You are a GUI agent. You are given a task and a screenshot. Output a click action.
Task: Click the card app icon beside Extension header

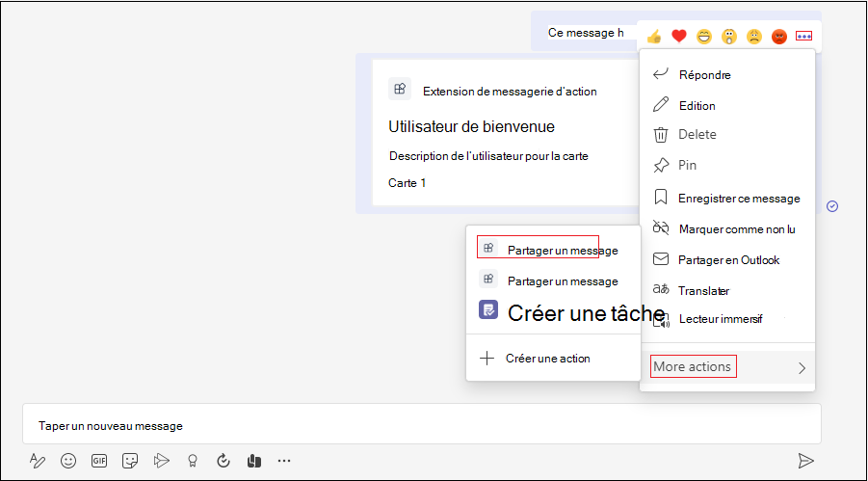point(400,89)
